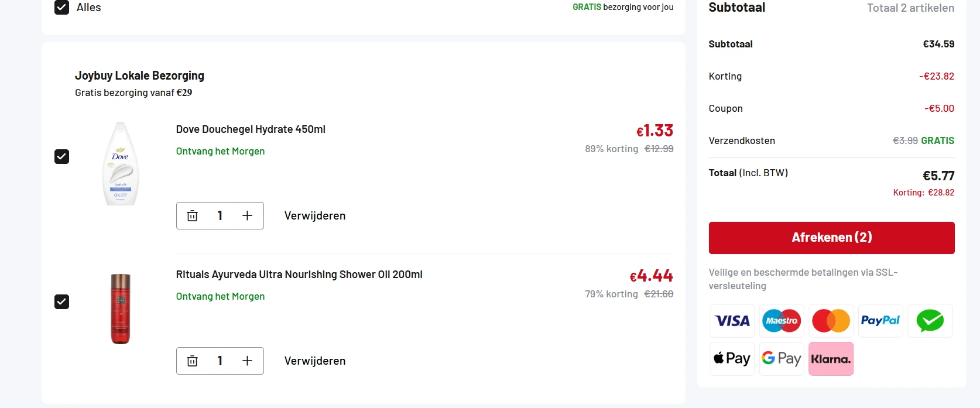980x408 pixels.
Task: Click trash icon for Dove Douchegel
Action: tap(192, 216)
